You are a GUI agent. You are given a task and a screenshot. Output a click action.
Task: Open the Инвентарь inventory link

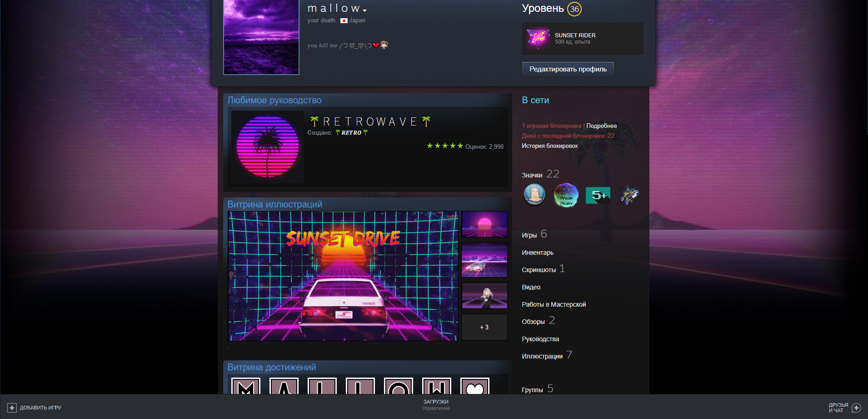(538, 252)
